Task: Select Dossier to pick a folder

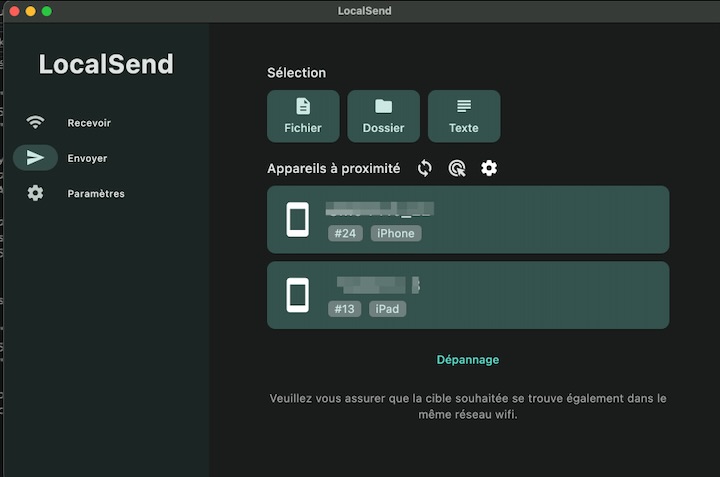Action: [x=383, y=116]
